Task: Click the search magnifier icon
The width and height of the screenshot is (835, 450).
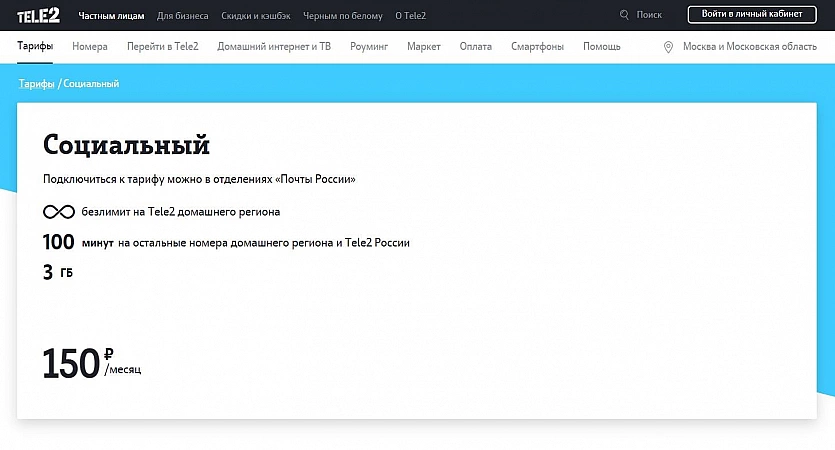Action: click(x=625, y=15)
